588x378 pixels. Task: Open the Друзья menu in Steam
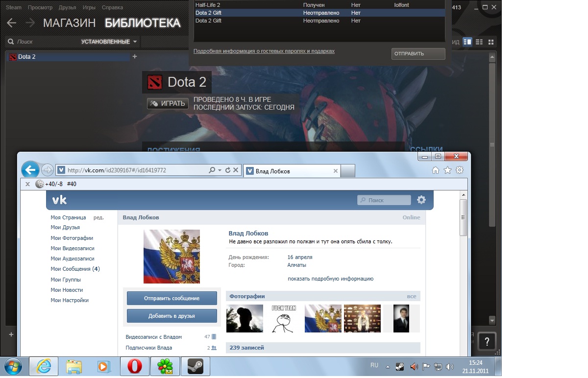click(x=67, y=7)
